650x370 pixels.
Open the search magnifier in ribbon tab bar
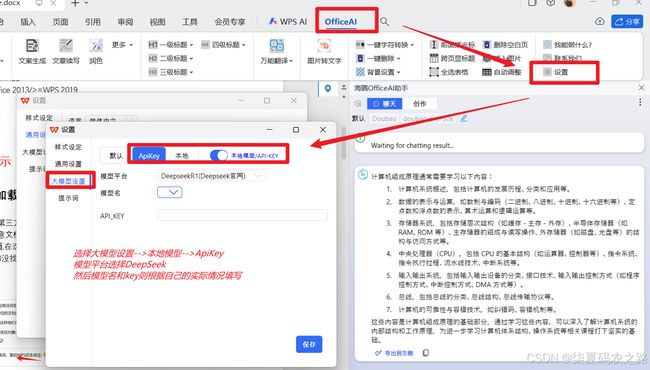pyautogui.click(x=385, y=21)
